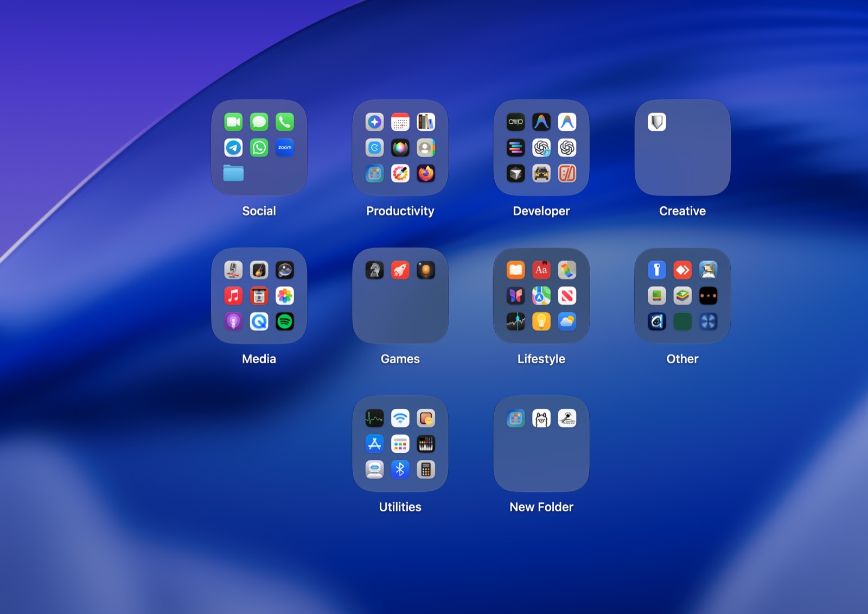Open the Books icon in Lifestyle folder
Screen dimensions: 868x614
tap(515, 270)
